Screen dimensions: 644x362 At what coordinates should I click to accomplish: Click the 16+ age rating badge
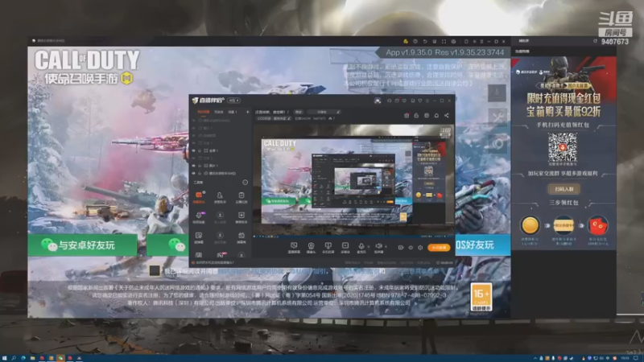coord(481,297)
